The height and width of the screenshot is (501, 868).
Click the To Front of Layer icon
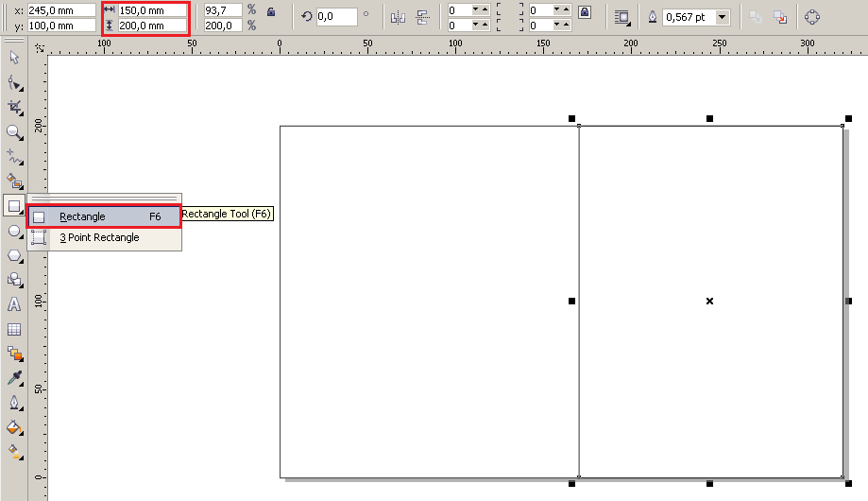(755, 17)
